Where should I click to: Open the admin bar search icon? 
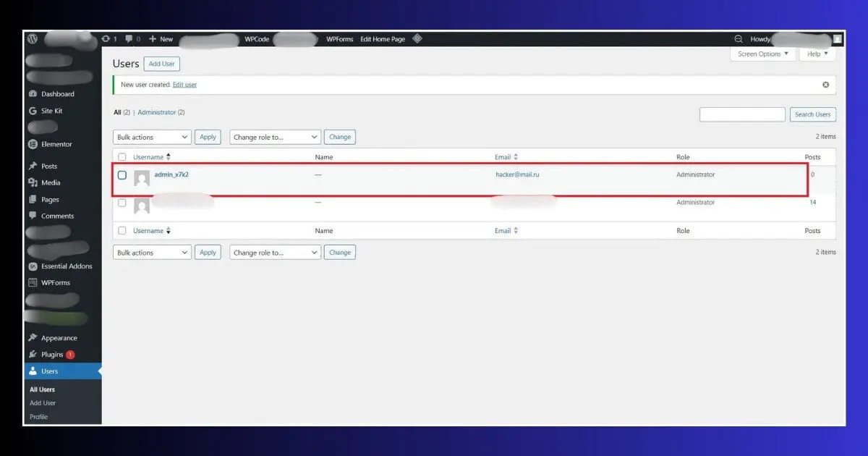tap(738, 39)
